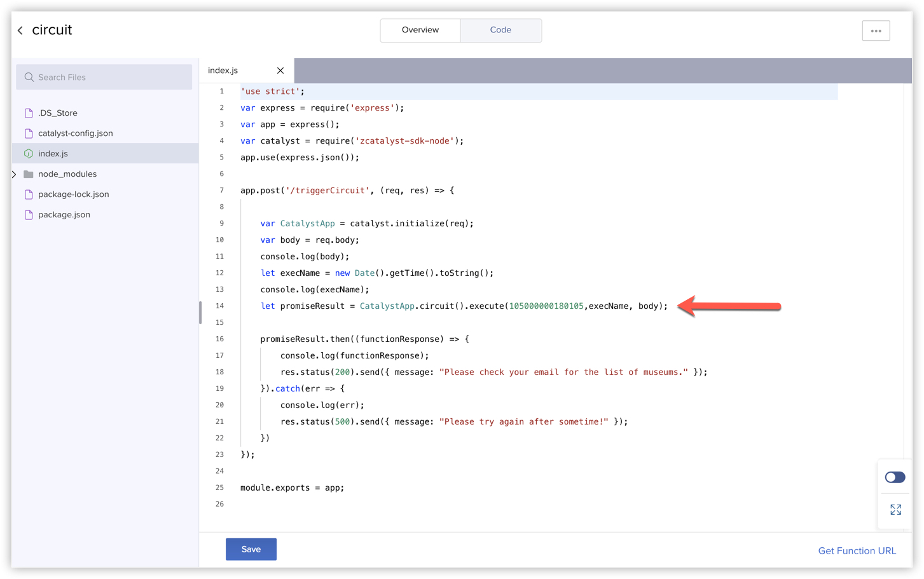Click the sidebar resize handle

[x=200, y=313]
